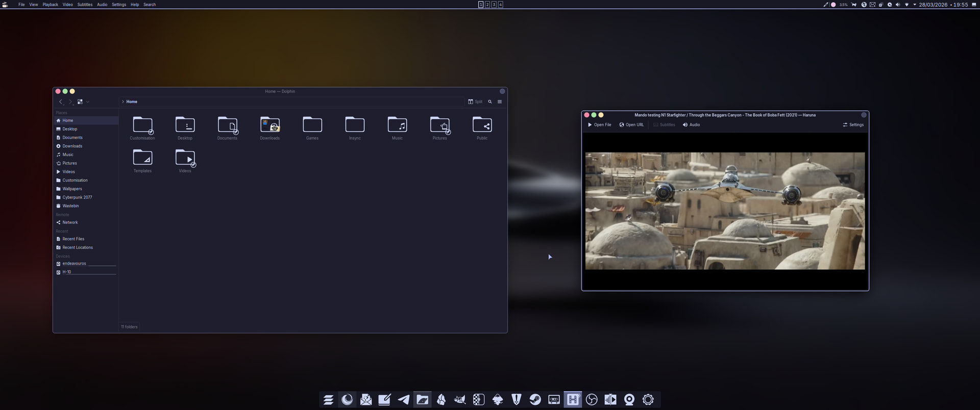Open the Subtitles menu in top bar
Image resolution: width=980 pixels, height=410 pixels.
point(85,5)
